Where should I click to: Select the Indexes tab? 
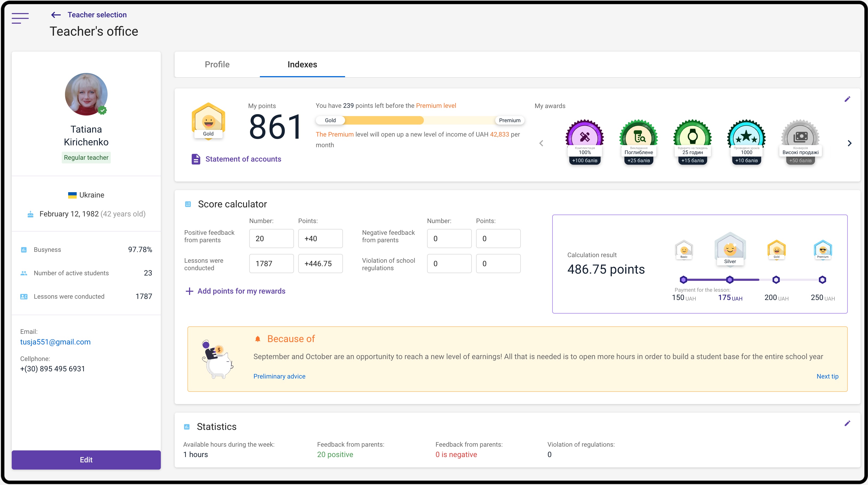[302, 64]
